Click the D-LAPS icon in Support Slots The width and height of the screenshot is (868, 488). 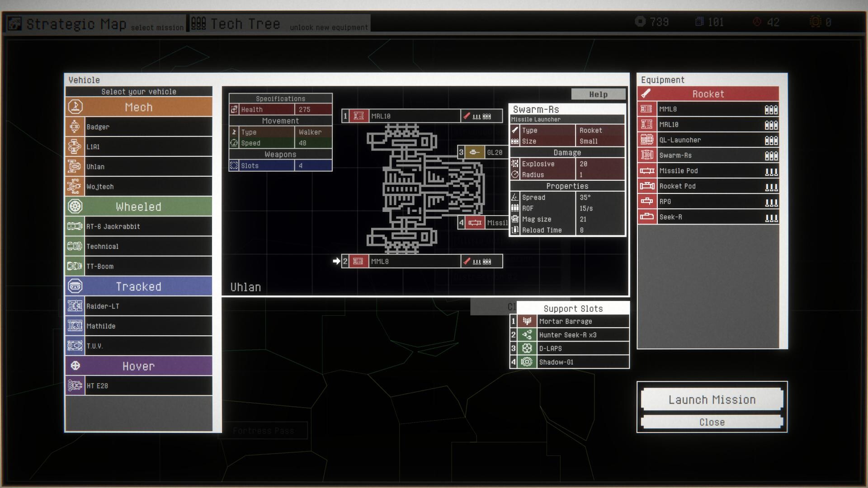point(527,348)
